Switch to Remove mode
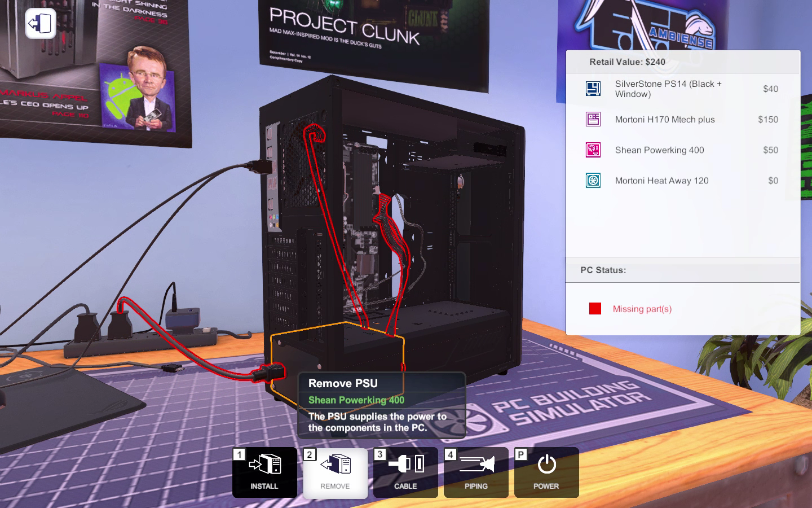Image resolution: width=812 pixels, height=508 pixels. pyautogui.click(x=335, y=472)
